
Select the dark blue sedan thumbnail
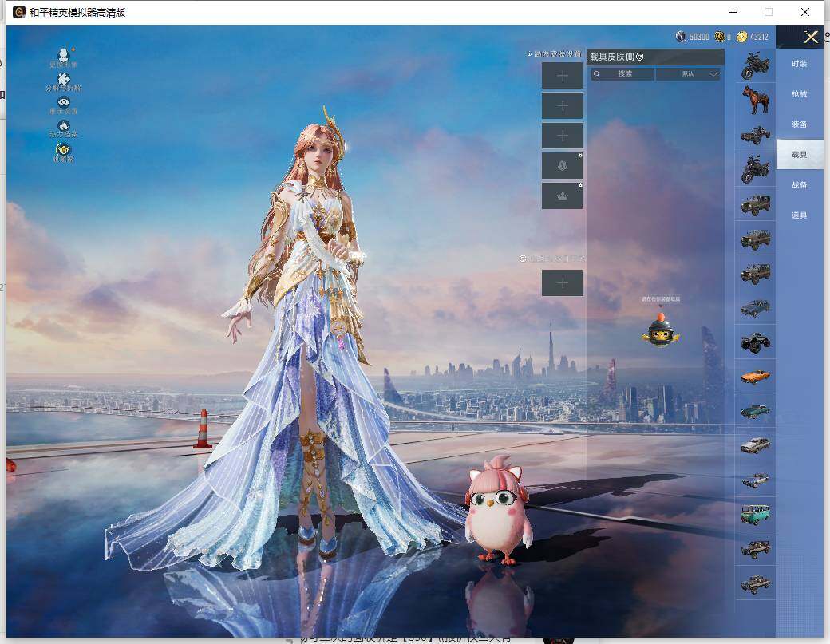(x=755, y=307)
